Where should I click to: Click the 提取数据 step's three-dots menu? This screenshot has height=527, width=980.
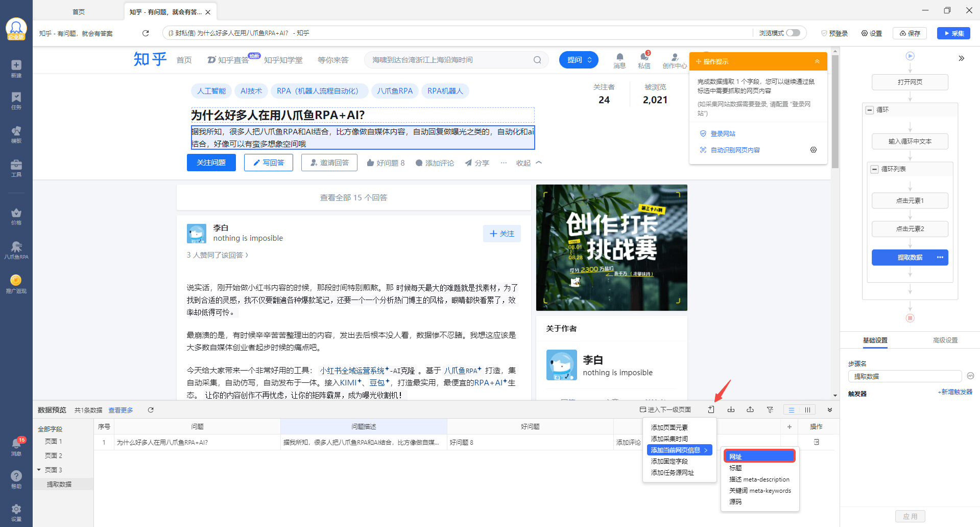[940, 257]
